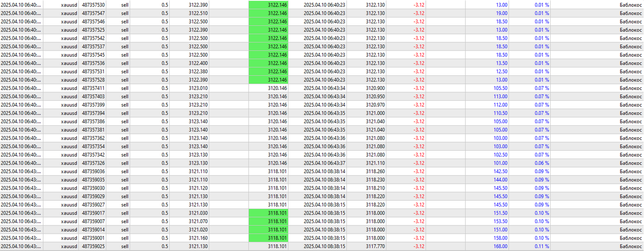Click the close price 3120.970
Image resolution: width=644 pixels, height=251 pixels.
click(x=375, y=104)
